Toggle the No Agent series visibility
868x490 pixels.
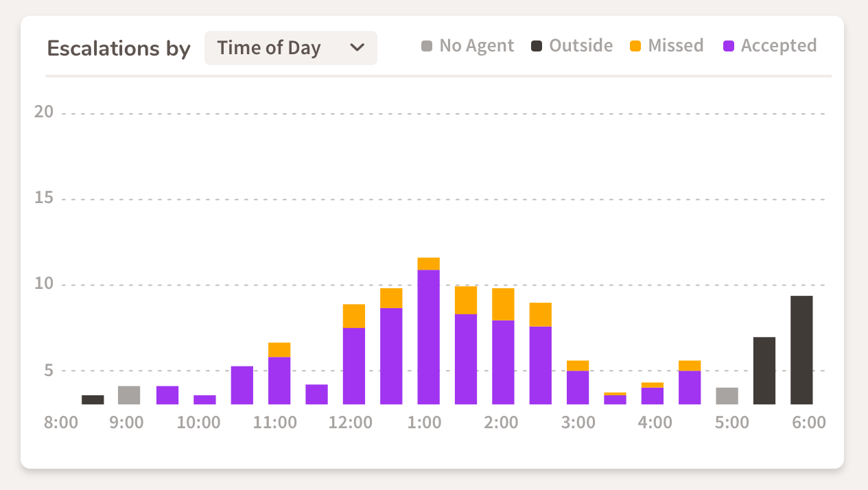(x=427, y=45)
